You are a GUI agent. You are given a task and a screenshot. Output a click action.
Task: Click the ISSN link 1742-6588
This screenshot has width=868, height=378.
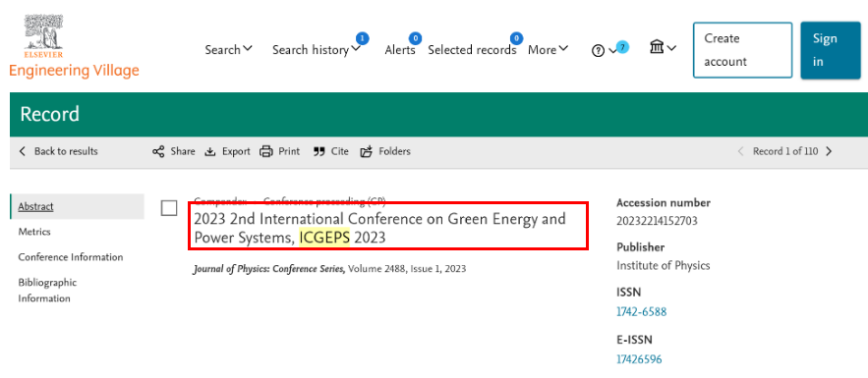pos(641,311)
